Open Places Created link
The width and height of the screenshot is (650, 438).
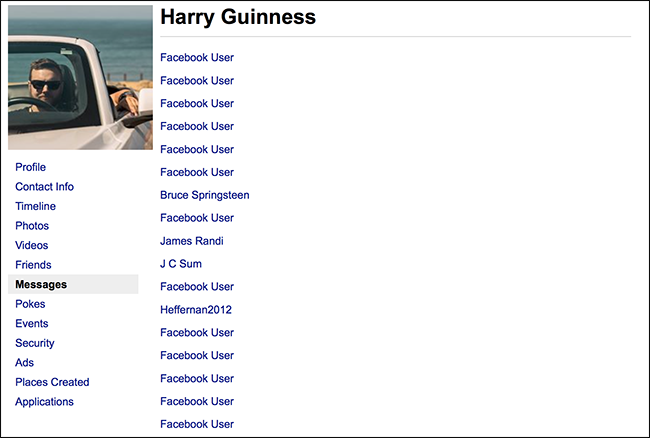(x=52, y=382)
